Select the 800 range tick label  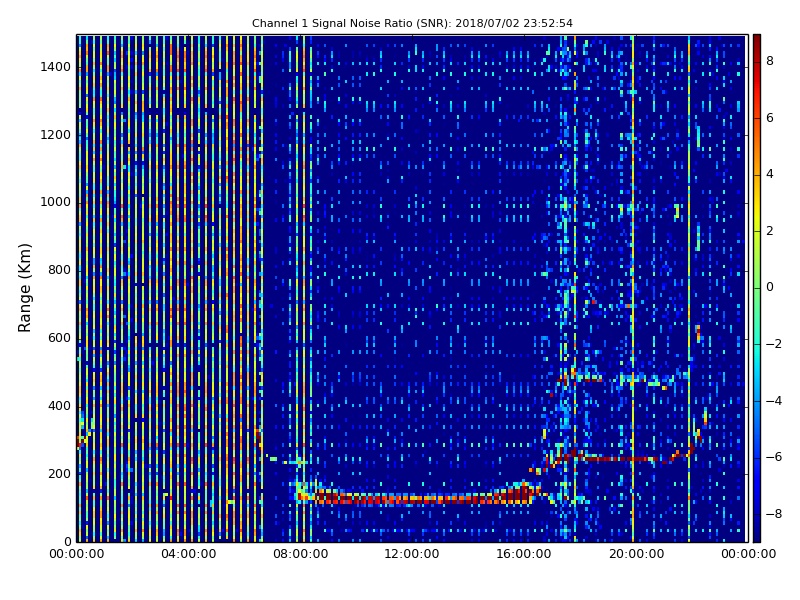point(59,270)
